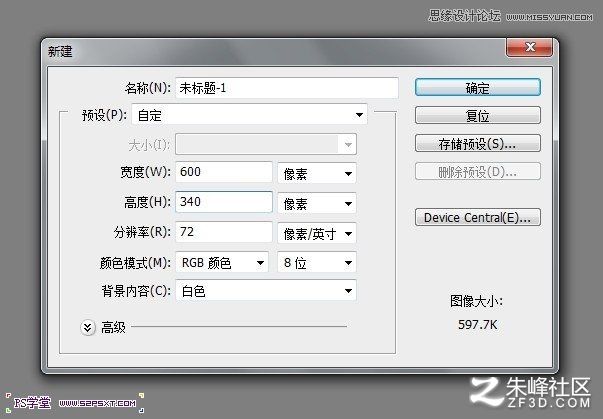
Task: Open 存储预设(S)... dialog
Action: tap(478, 143)
